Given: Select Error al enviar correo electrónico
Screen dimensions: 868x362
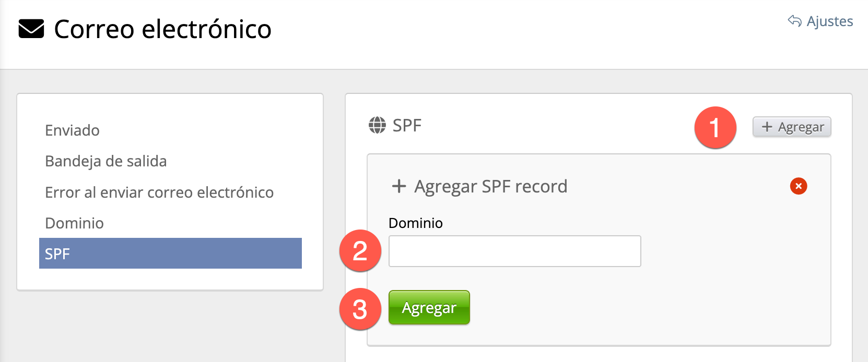Looking at the screenshot, I should click(x=159, y=192).
